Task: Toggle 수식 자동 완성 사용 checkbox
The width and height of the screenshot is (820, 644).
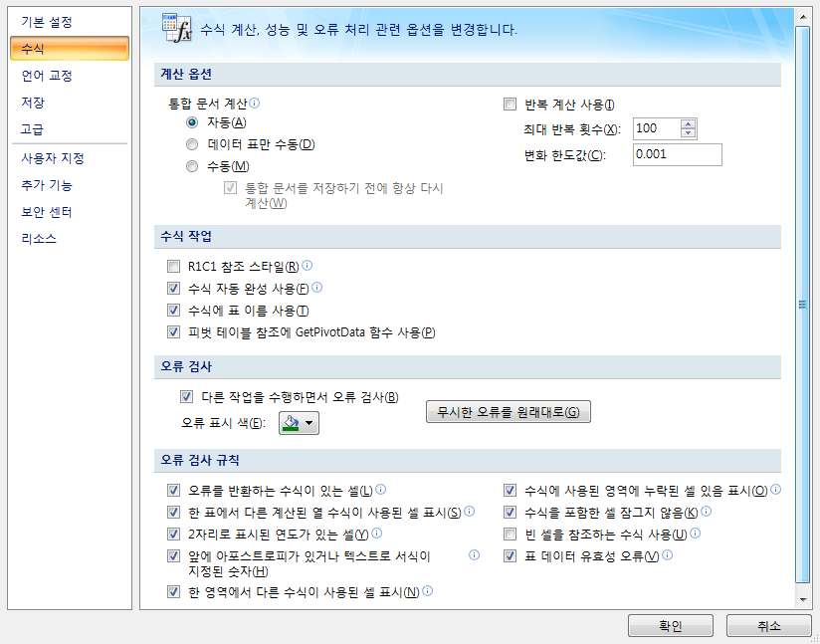Action: 173,289
